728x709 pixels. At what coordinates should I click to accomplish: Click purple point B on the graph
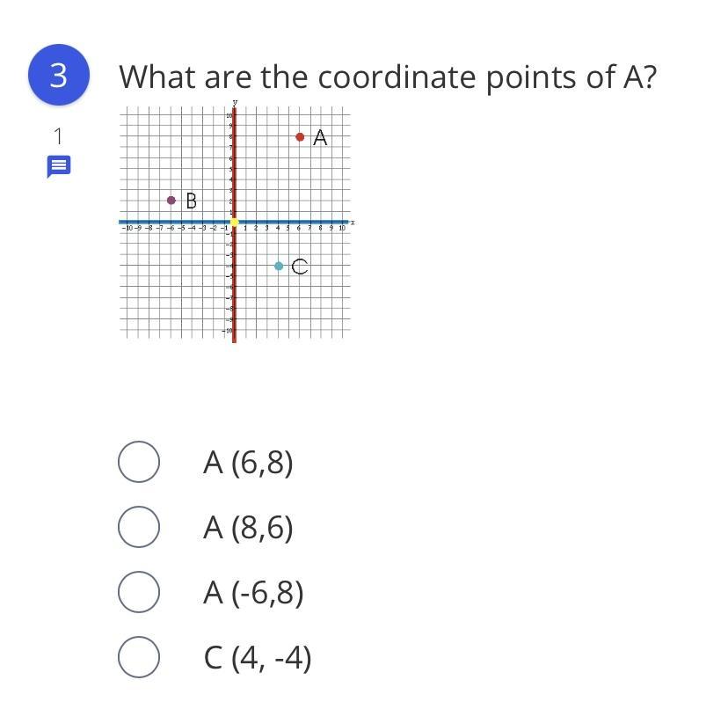point(171,201)
